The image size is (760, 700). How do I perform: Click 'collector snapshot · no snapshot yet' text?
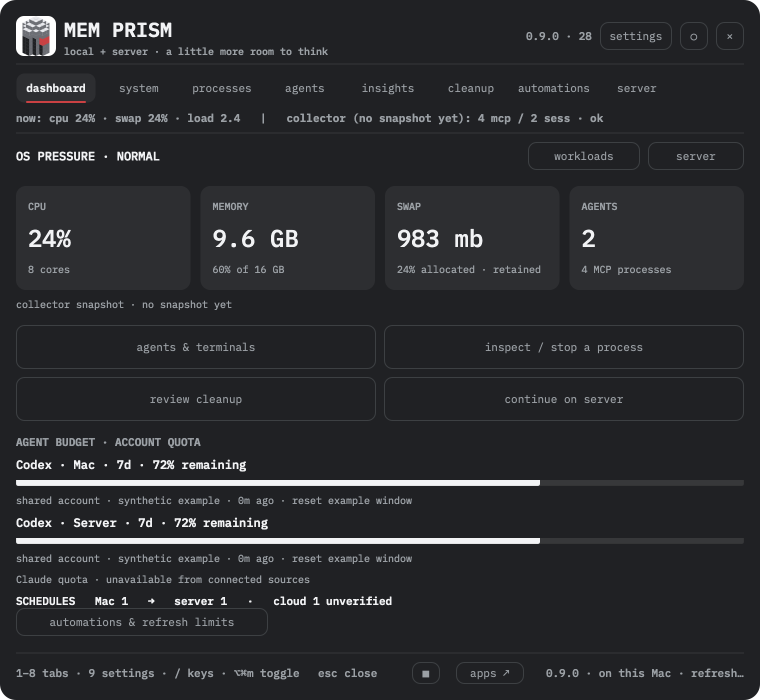(124, 304)
